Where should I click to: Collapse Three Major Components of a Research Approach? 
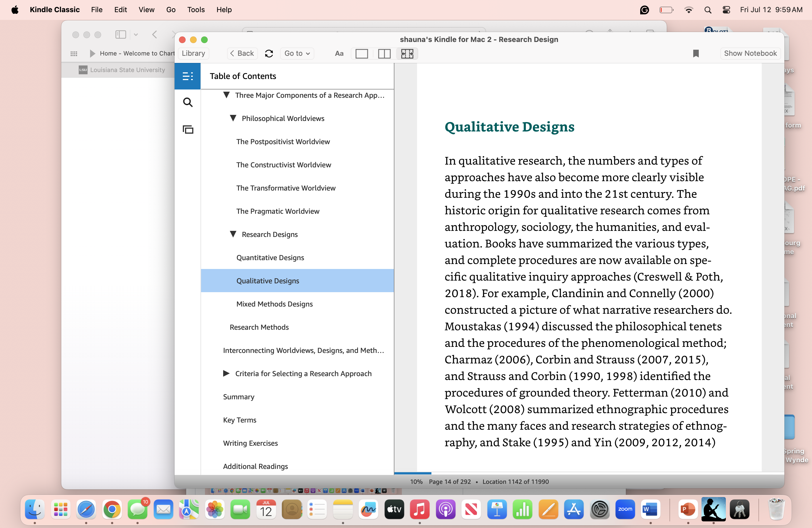coord(226,95)
